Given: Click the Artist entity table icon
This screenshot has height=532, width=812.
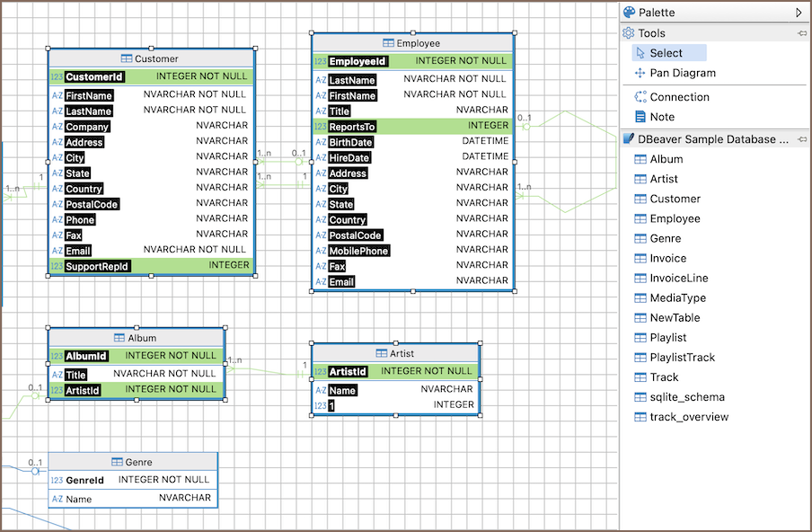Looking at the screenshot, I should coord(381,354).
